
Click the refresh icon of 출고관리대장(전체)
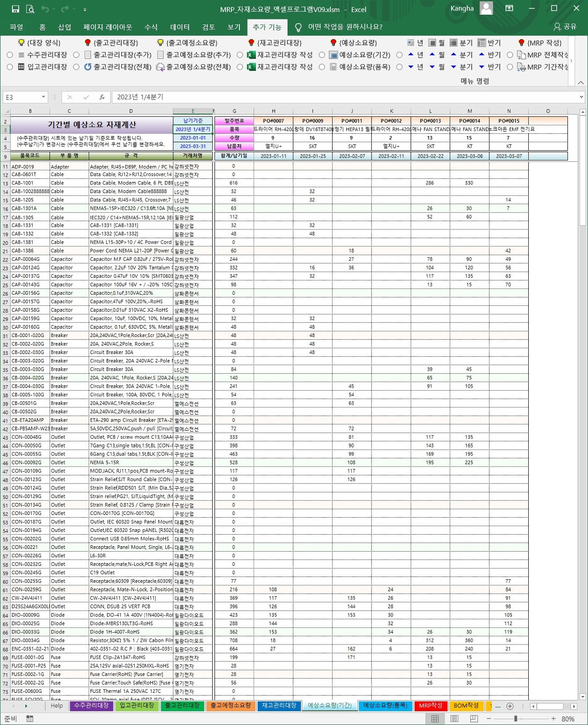point(88,67)
